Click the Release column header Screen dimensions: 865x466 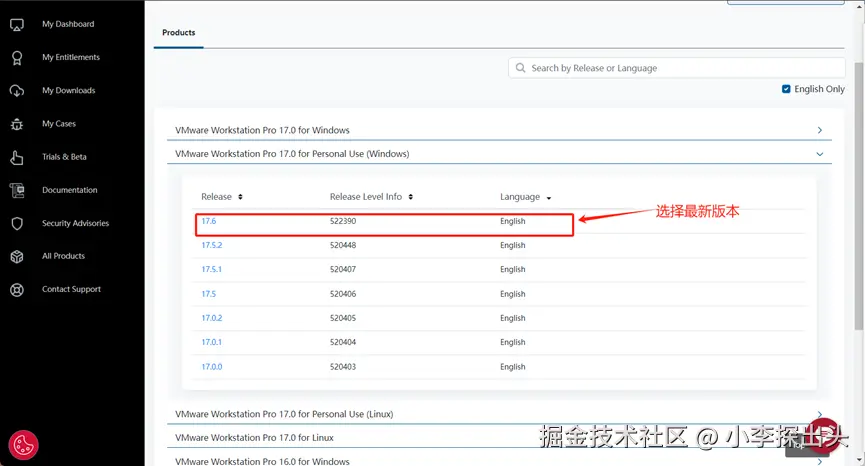coord(216,197)
